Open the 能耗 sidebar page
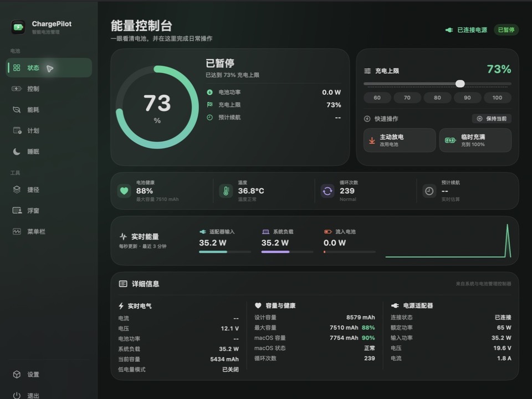 tap(49, 110)
